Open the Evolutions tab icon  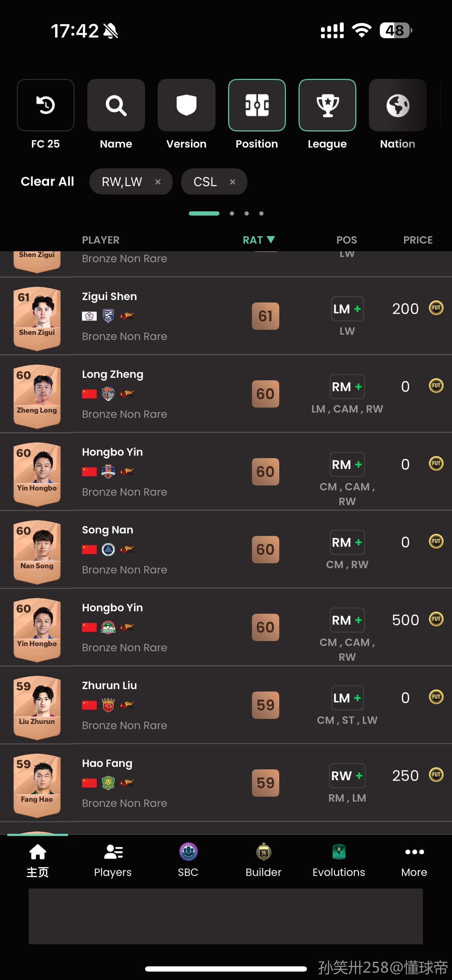tap(338, 852)
